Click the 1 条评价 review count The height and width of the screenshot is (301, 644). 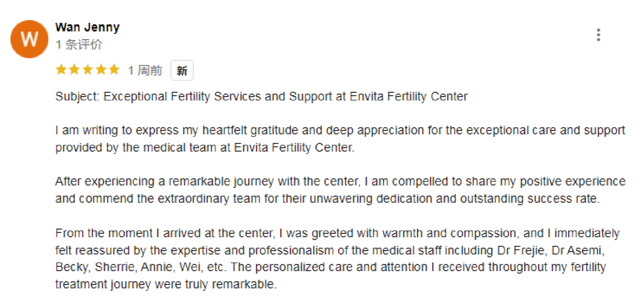click(79, 45)
